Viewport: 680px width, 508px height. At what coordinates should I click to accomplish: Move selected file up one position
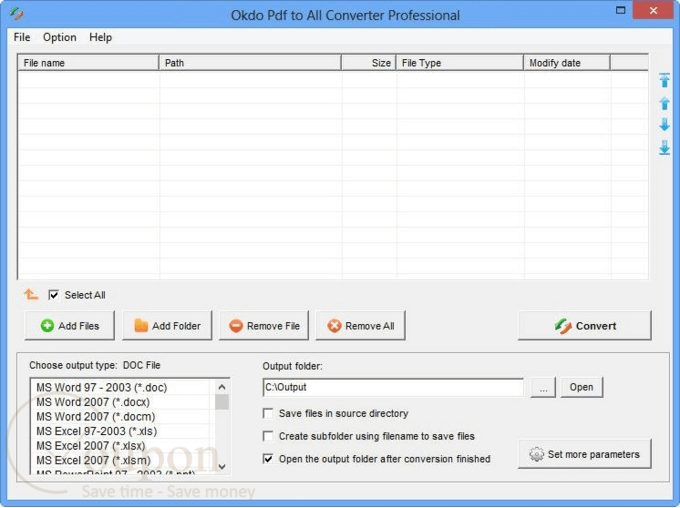(x=664, y=103)
